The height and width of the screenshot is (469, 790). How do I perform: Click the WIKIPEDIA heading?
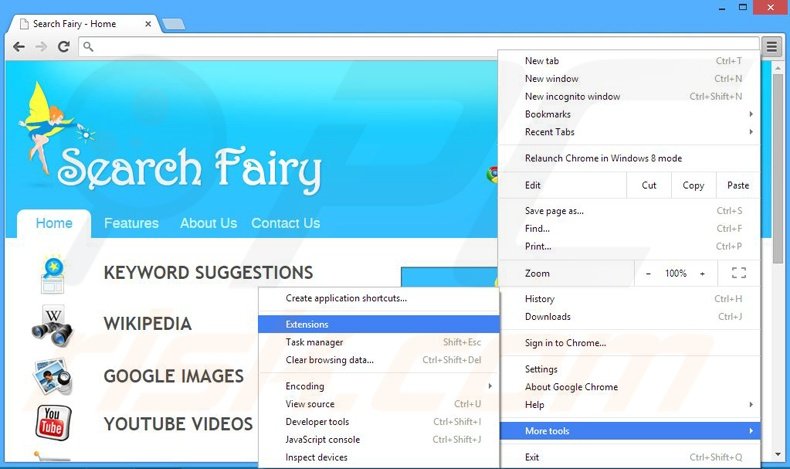coord(148,324)
